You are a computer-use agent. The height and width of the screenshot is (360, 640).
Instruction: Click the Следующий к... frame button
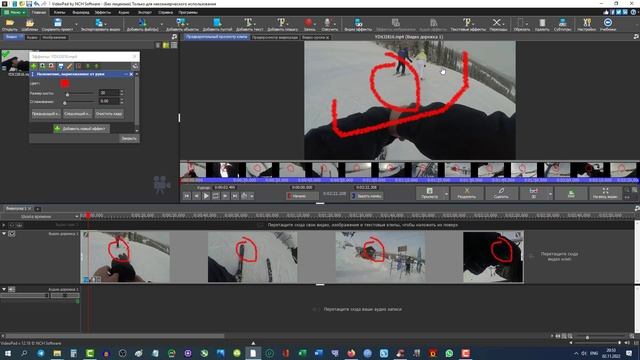(x=77, y=113)
